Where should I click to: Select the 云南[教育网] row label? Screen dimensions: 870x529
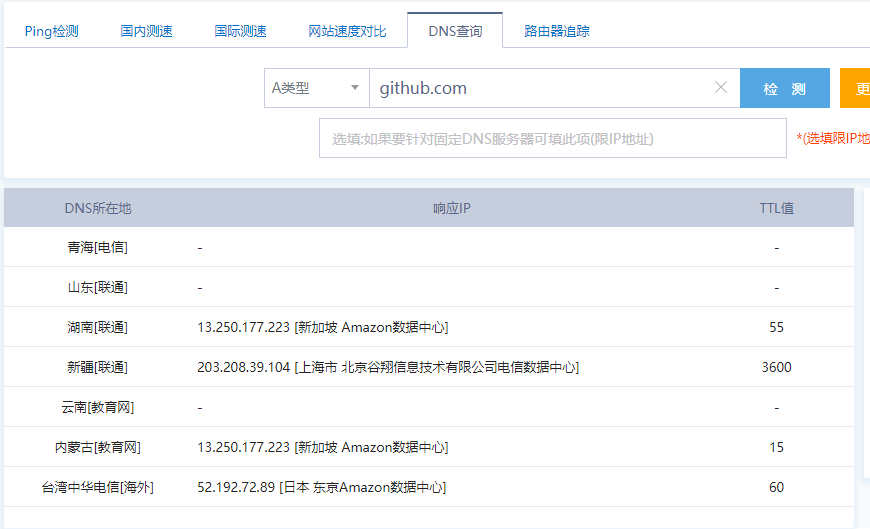[98, 407]
